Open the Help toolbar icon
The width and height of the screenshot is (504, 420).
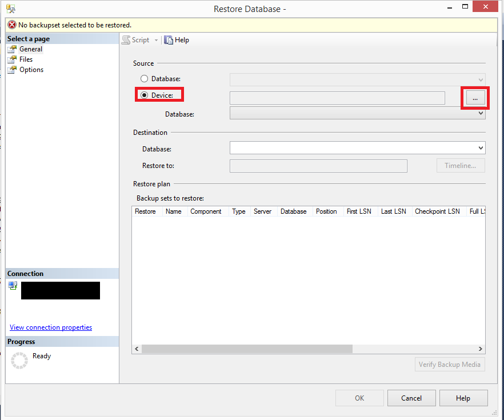coord(169,40)
